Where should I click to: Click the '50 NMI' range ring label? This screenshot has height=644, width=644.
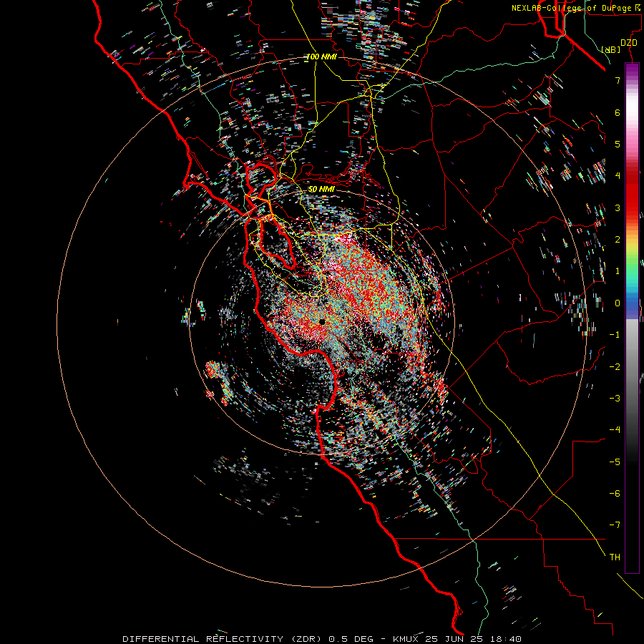click(x=321, y=189)
